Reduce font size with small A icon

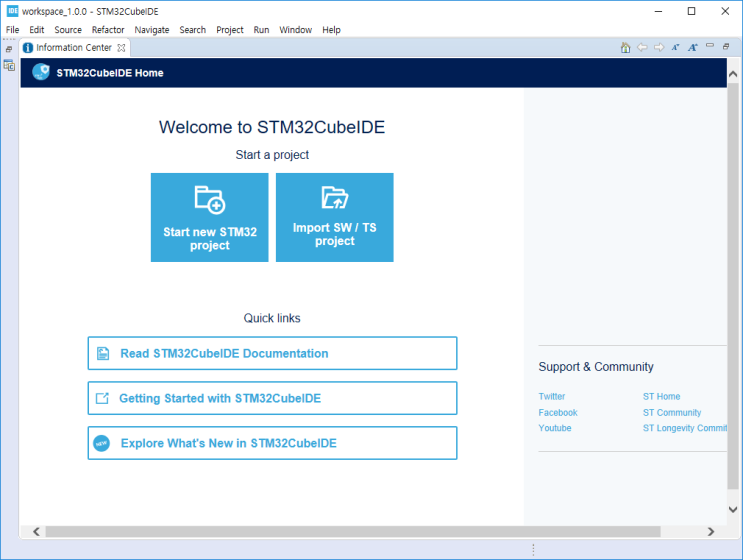pos(675,47)
